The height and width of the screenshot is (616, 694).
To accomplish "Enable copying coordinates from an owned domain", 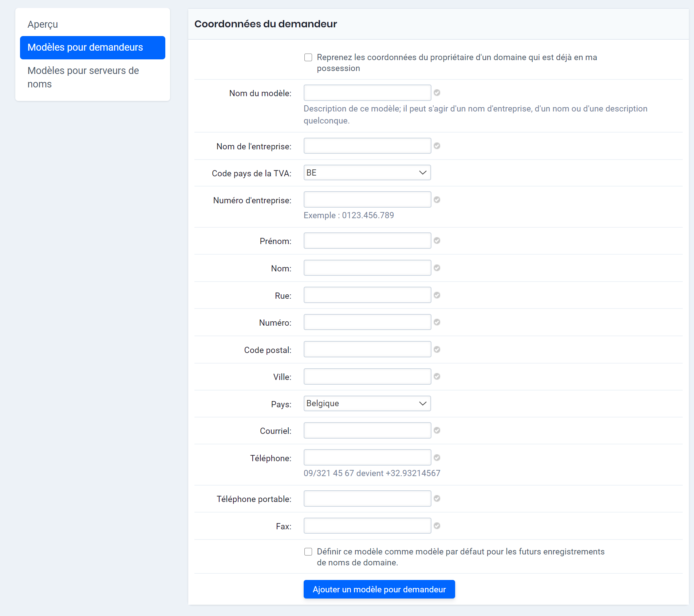I will 308,57.
